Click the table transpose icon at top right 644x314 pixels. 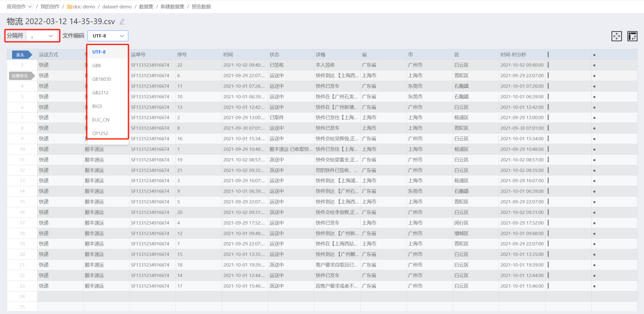(632, 37)
